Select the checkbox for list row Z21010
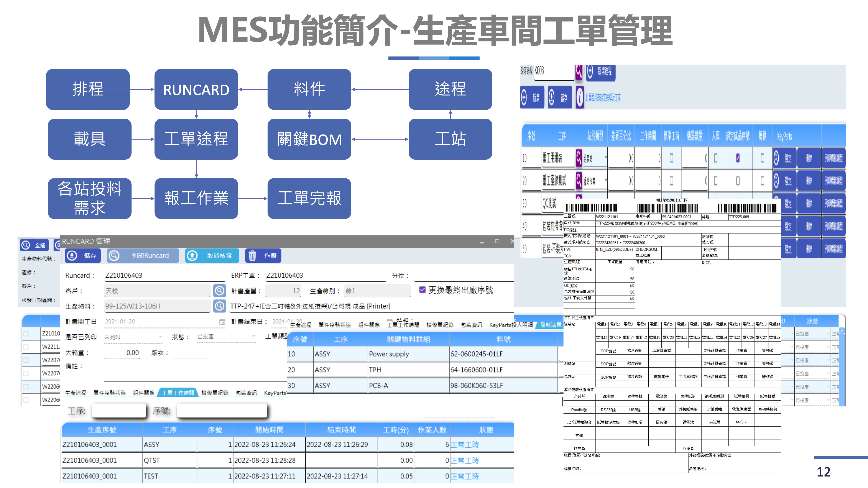The image size is (868, 488). [x=26, y=334]
